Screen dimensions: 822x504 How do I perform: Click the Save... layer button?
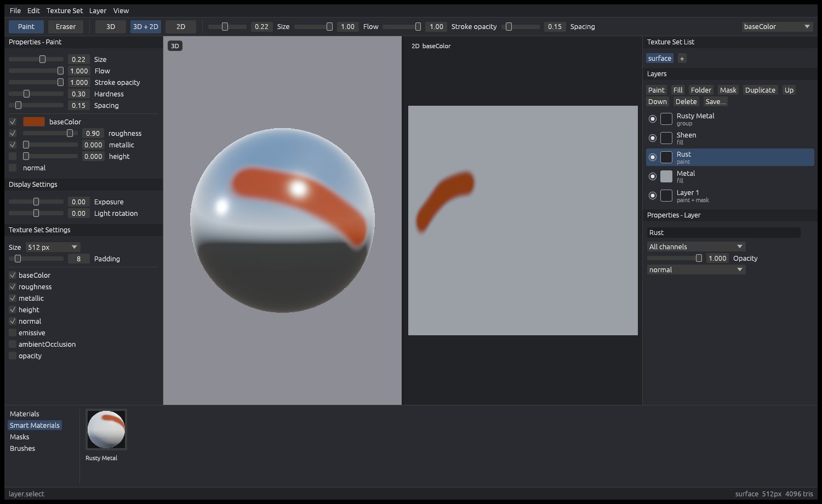pyautogui.click(x=715, y=101)
